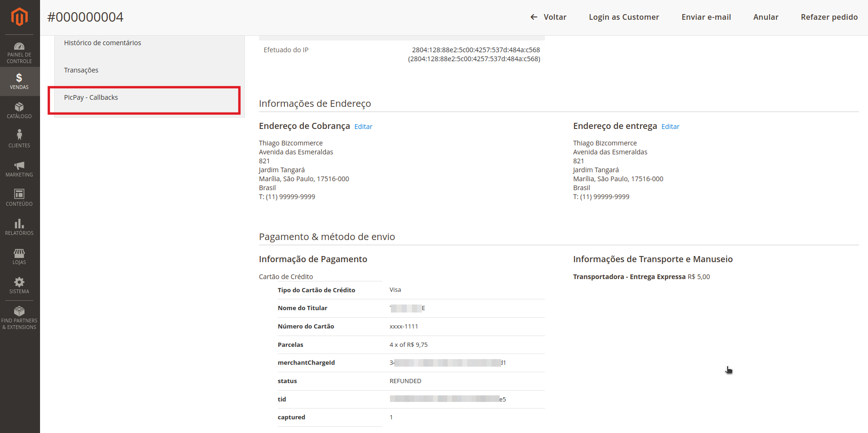Click Informações de Transporte e Manuseio heading
Viewport: 868px width, 433px height.
[x=653, y=259]
